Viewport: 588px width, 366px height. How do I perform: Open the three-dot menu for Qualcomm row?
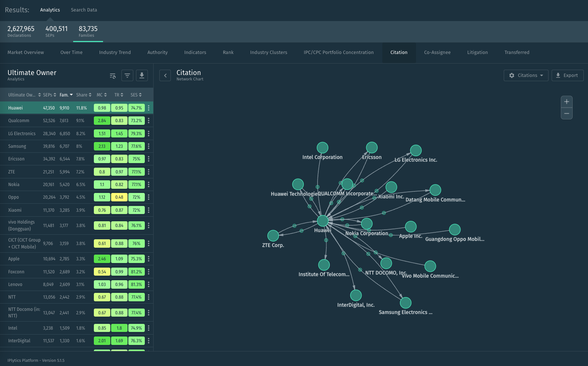click(149, 121)
